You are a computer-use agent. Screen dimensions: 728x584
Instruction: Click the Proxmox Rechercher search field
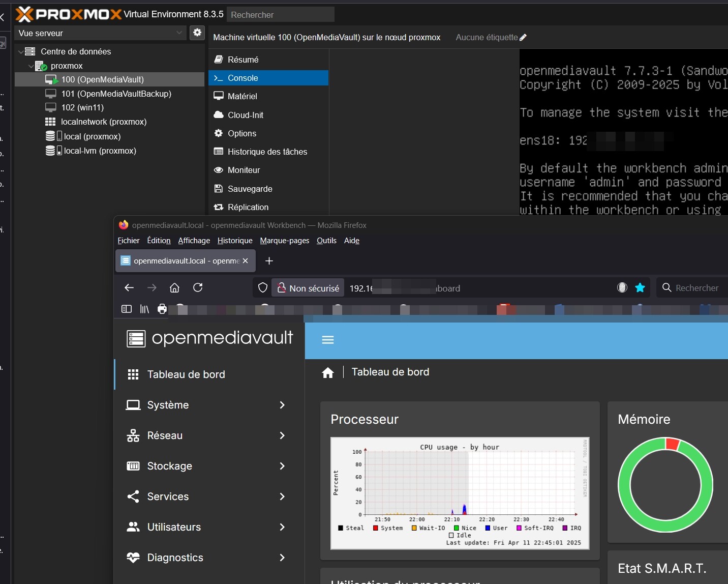[x=281, y=15]
